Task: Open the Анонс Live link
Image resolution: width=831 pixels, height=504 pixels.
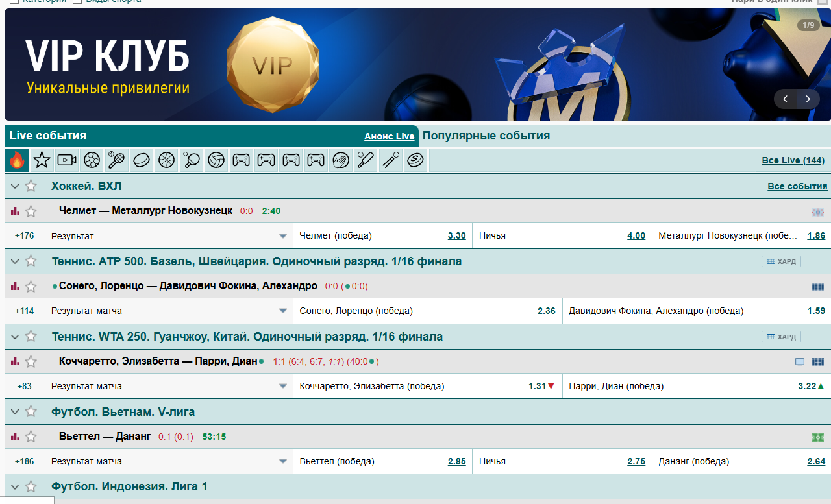Action: tap(389, 136)
